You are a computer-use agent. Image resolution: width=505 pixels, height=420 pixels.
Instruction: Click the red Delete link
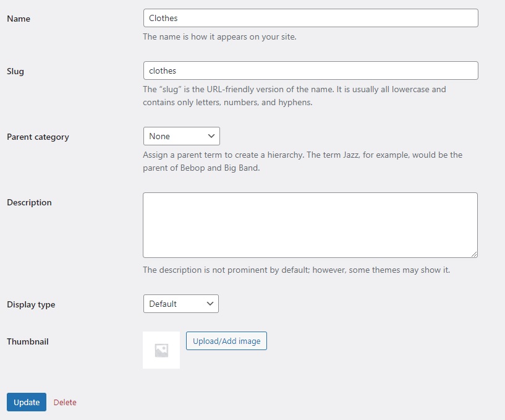pos(65,402)
